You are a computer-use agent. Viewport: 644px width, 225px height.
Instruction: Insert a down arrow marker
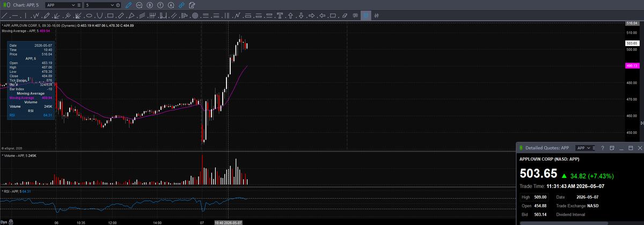301,16
